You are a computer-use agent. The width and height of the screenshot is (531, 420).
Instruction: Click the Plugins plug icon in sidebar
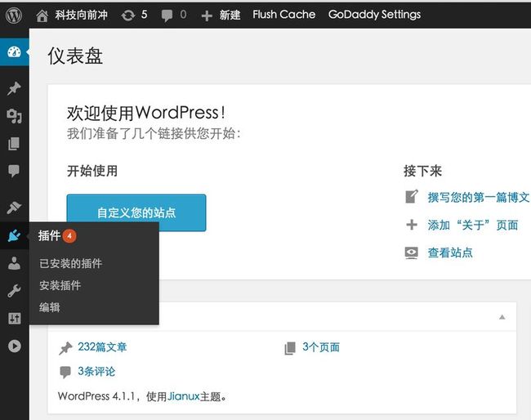[14, 235]
